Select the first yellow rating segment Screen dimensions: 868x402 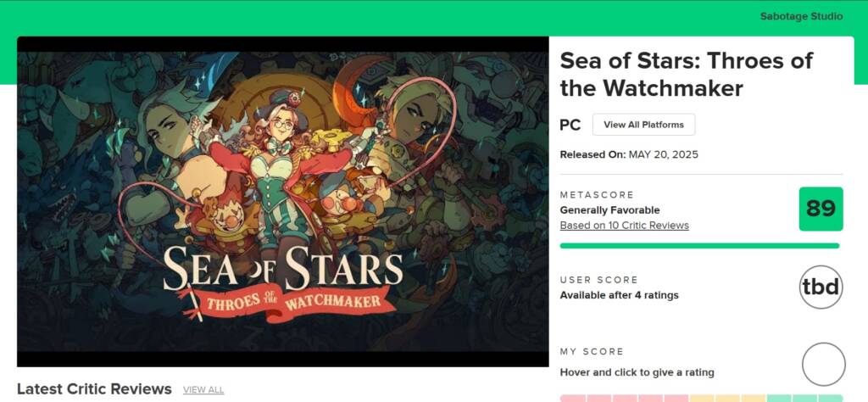702,398
